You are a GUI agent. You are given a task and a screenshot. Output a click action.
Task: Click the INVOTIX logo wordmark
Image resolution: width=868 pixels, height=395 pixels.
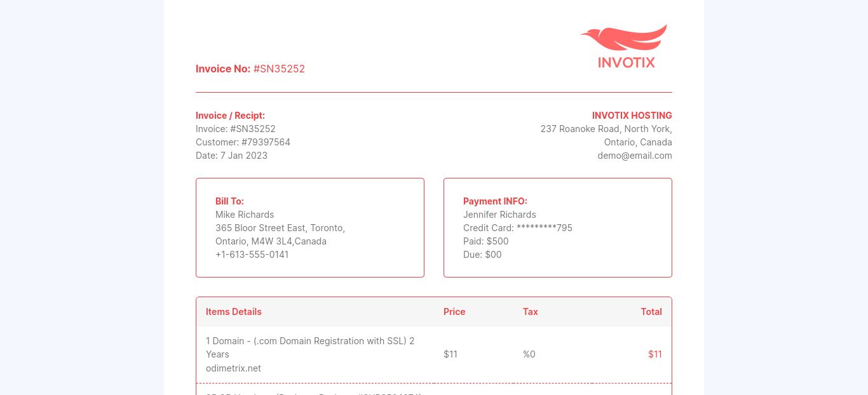(627, 62)
